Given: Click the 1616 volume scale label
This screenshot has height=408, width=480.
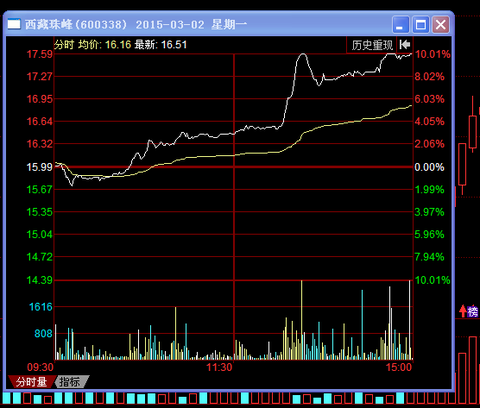Looking at the screenshot, I should click(41, 307).
